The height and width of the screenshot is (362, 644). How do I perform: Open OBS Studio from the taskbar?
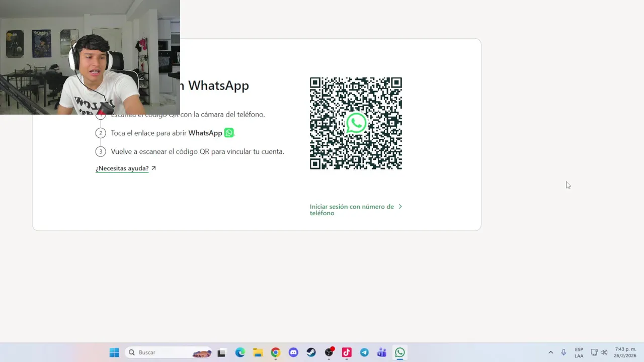[329, 352]
